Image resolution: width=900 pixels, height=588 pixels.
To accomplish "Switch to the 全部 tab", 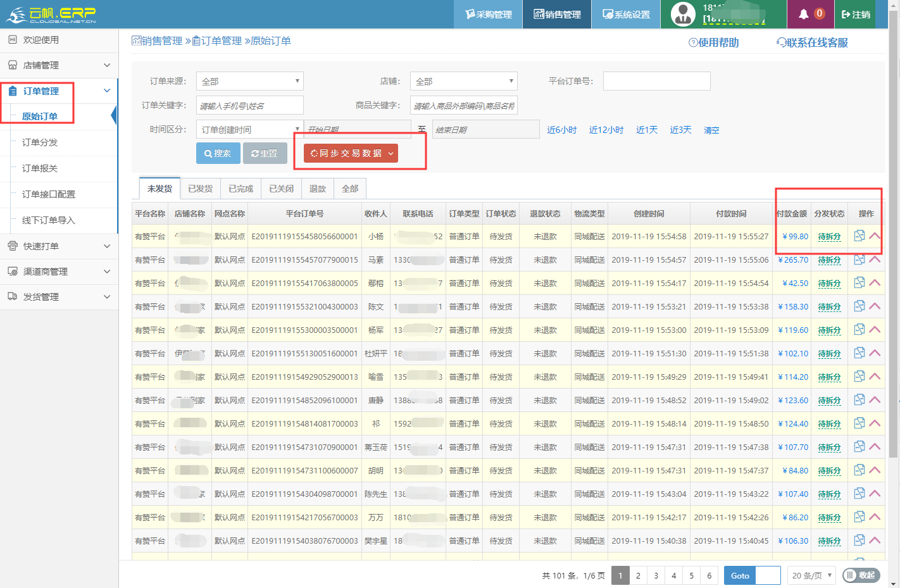I will [x=350, y=189].
